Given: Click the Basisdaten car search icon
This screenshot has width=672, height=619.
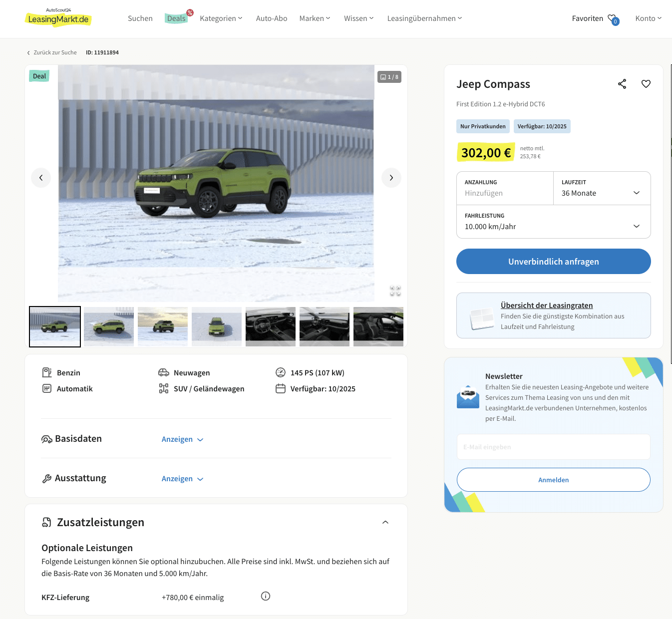Looking at the screenshot, I should [x=47, y=439].
